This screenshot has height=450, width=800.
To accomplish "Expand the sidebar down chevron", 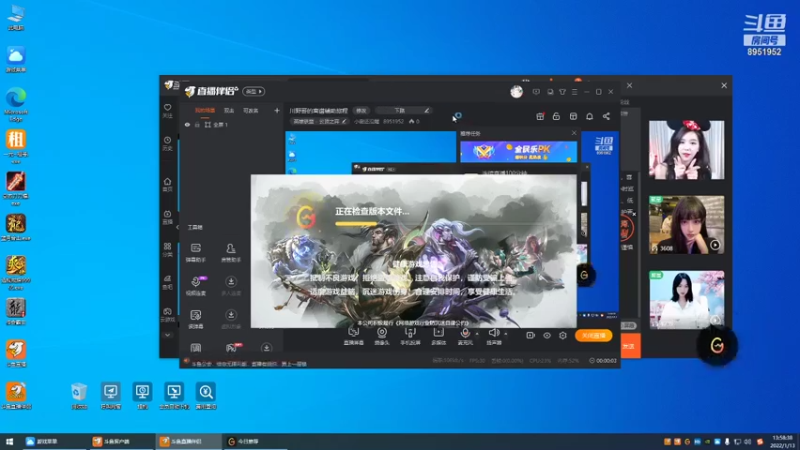I will tap(167, 335).
